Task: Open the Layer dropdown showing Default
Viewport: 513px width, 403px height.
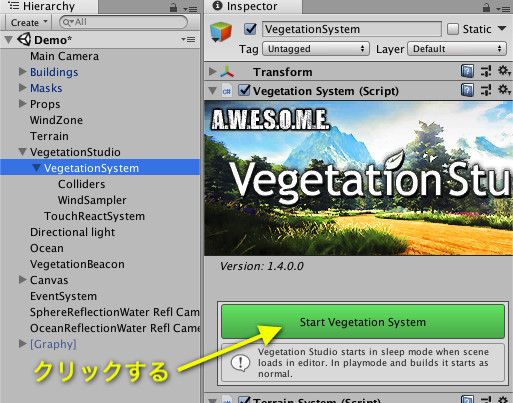Action: (x=457, y=49)
